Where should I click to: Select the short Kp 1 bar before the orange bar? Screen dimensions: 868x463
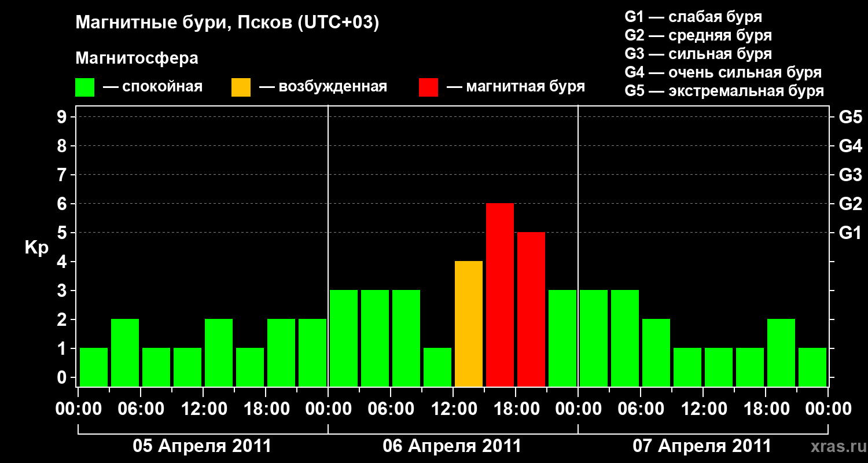pyautogui.click(x=437, y=368)
